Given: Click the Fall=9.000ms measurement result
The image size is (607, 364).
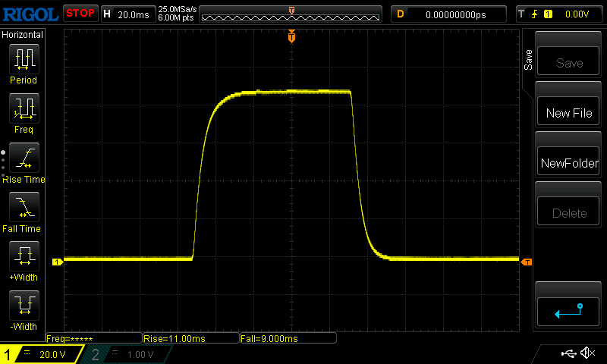Looking at the screenshot, I should pyautogui.click(x=288, y=338).
